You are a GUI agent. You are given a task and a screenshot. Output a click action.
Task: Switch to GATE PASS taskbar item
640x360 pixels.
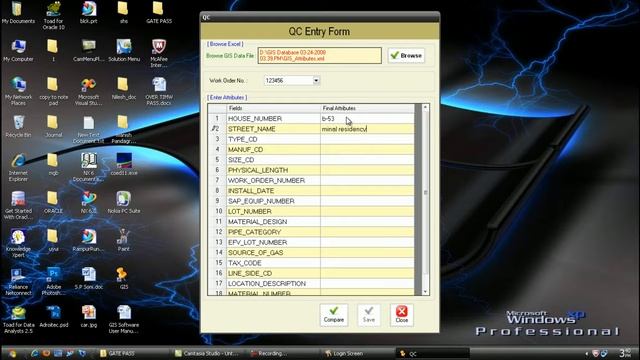[x=133, y=353]
